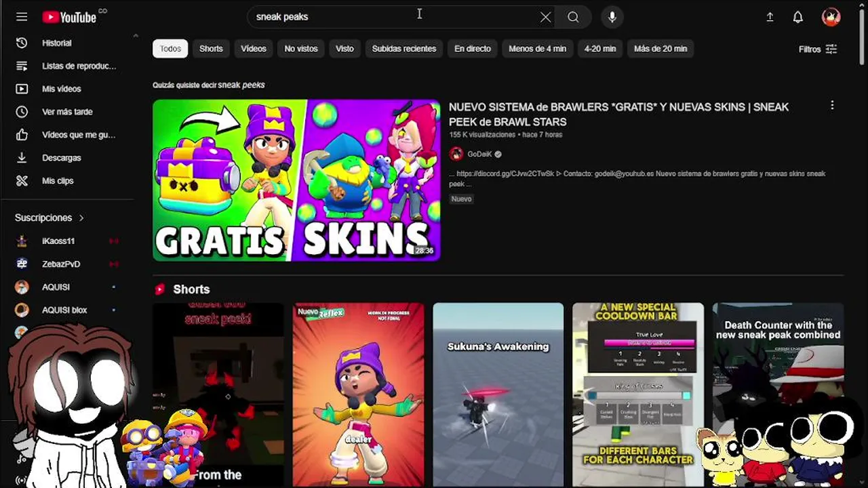Click AQUISI channel avatar
Viewport: 868px width, 488px height.
[x=22, y=287]
